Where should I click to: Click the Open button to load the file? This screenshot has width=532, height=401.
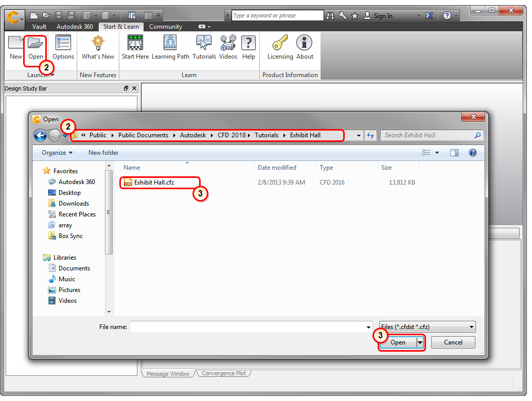point(398,342)
